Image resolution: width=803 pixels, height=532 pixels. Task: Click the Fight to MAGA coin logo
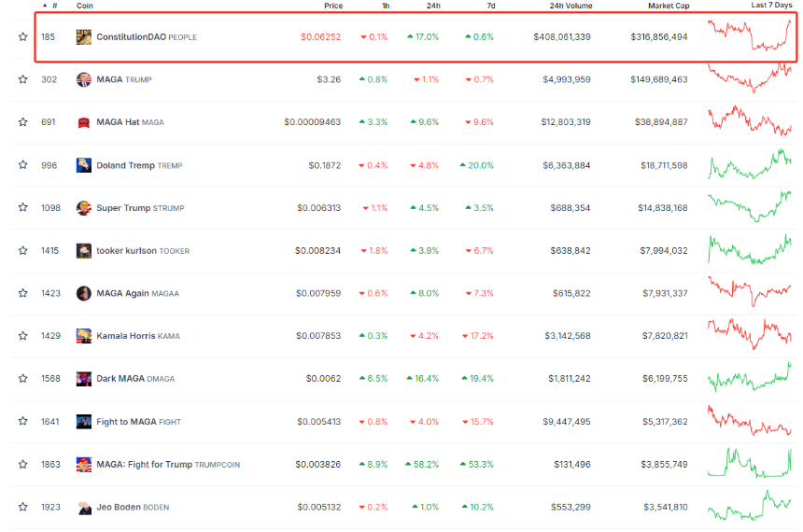click(x=83, y=422)
